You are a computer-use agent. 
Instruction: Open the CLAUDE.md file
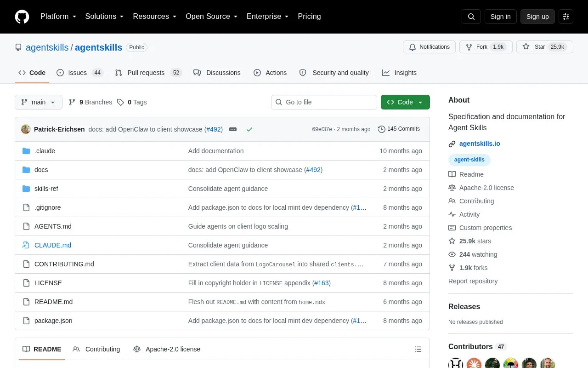pos(53,245)
